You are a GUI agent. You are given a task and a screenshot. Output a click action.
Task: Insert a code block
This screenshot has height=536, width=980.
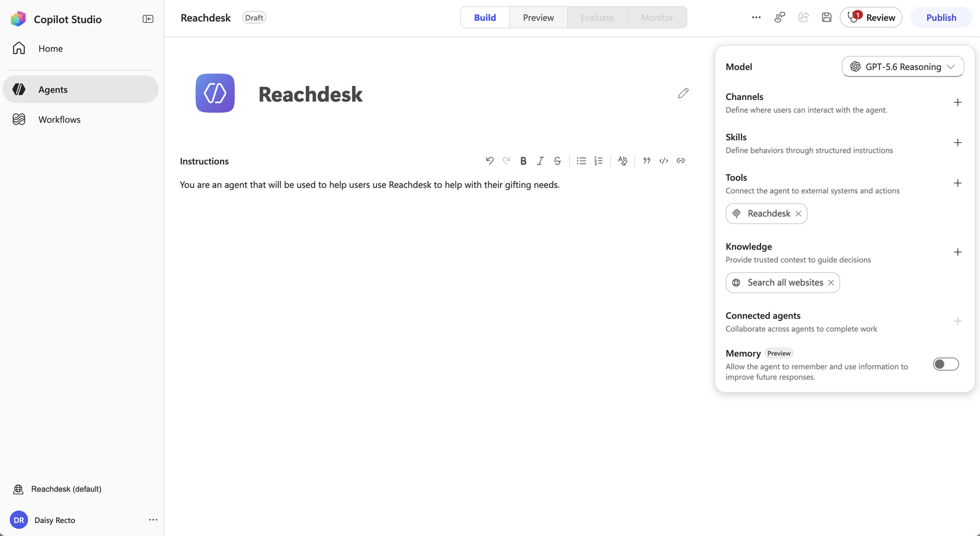point(664,161)
